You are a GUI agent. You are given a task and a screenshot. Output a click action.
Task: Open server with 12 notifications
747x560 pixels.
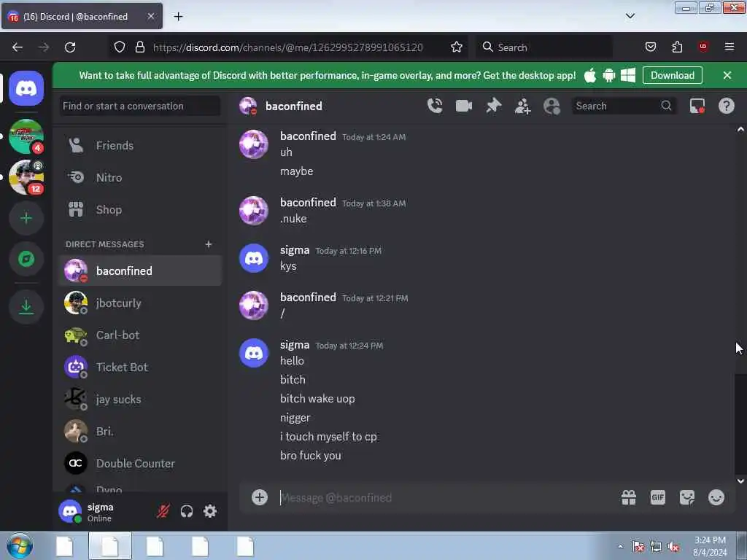(x=26, y=177)
